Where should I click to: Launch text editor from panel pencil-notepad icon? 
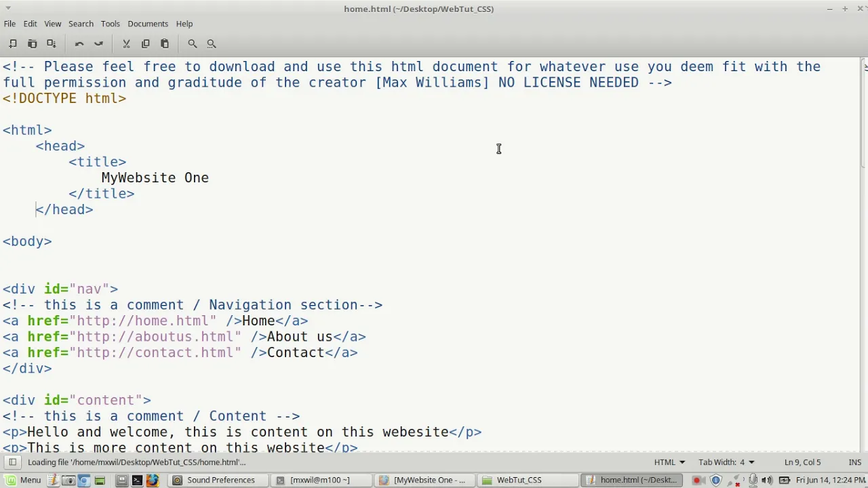tap(53, 480)
